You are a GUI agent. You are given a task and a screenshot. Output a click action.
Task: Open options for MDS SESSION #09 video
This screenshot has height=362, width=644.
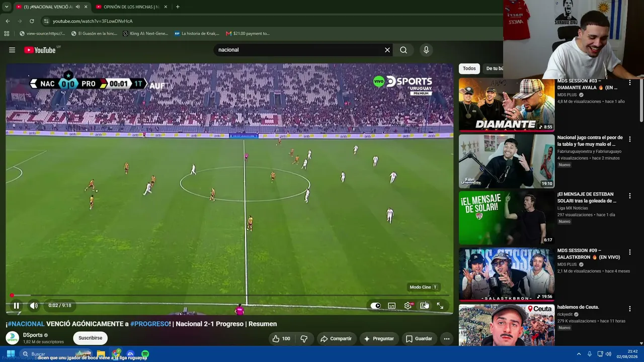(629, 252)
